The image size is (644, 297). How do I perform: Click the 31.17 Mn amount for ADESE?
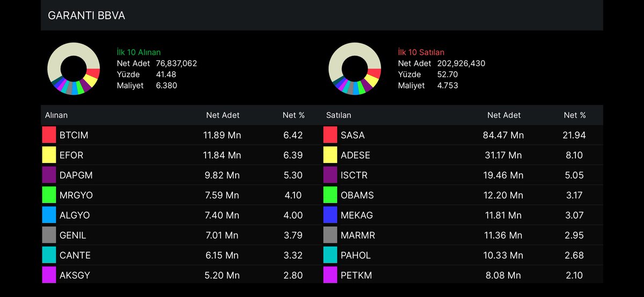pyautogui.click(x=503, y=155)
